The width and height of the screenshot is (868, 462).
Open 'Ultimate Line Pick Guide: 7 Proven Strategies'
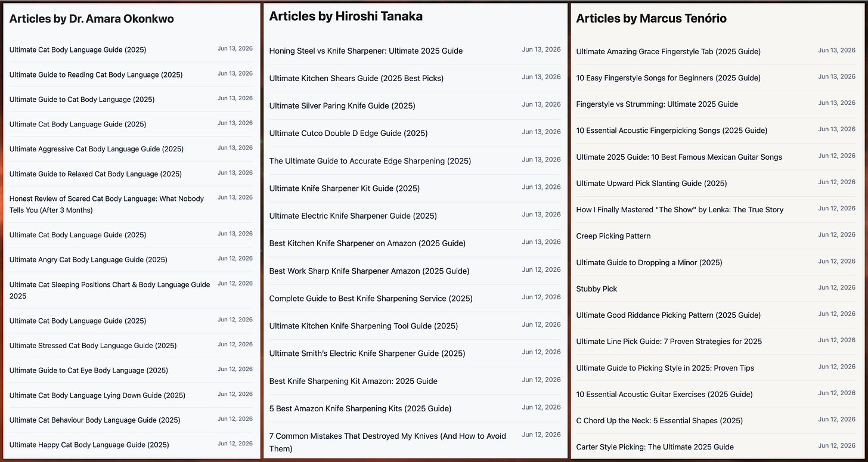669,342
